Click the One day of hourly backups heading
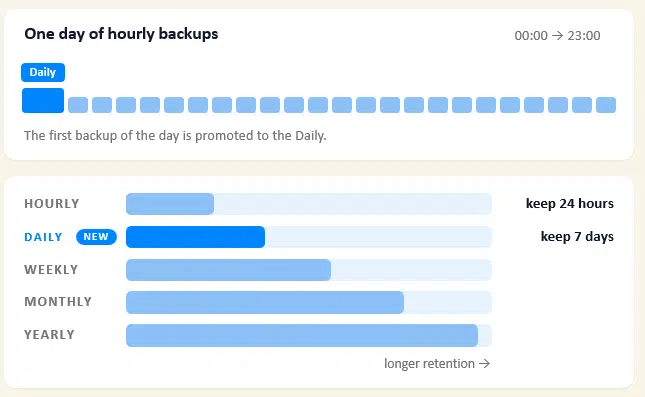645x397 pixels. coord(121,34)
